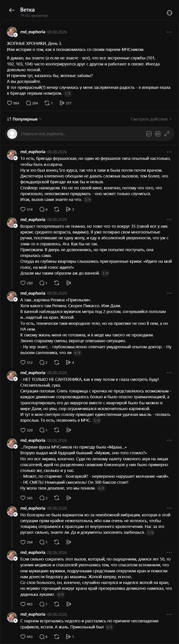Open the thread options circle menu icon
Image resolution: width=179 pixels, height=644 pixels.
(x=169, y=13)
